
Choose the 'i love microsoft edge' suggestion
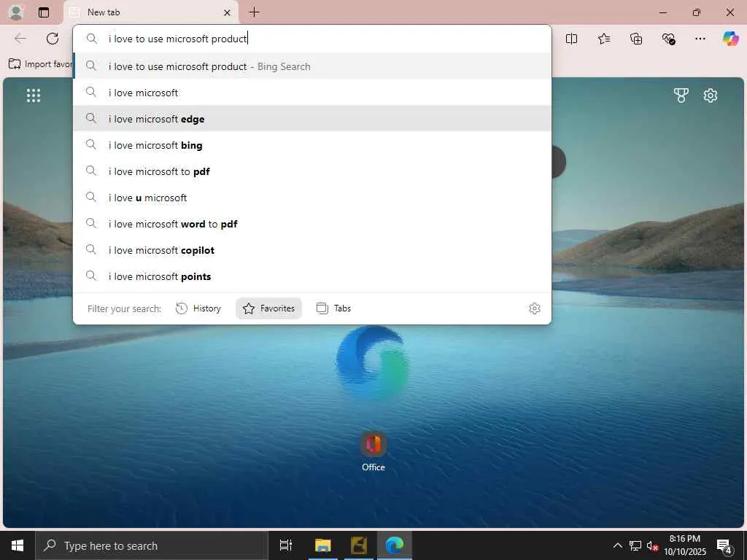(312, 119)
